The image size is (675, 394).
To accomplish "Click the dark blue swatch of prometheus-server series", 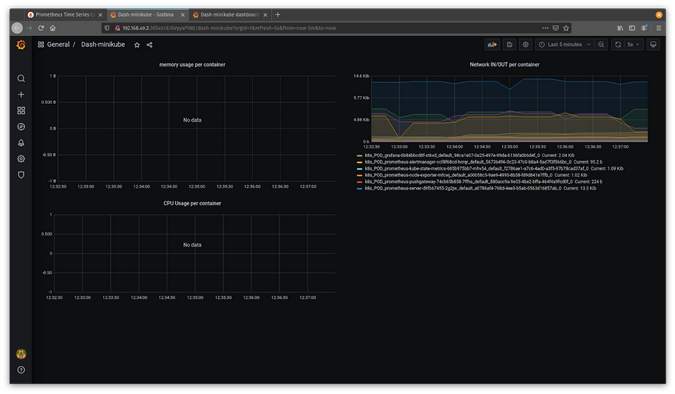I will [359, 189].
